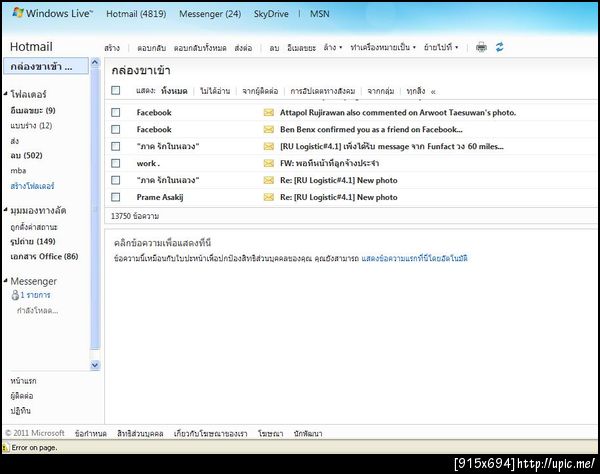Collapse the โฟลเดอร์ section
This screenshot has width=600, height=474.
click(x=6, y=94)
